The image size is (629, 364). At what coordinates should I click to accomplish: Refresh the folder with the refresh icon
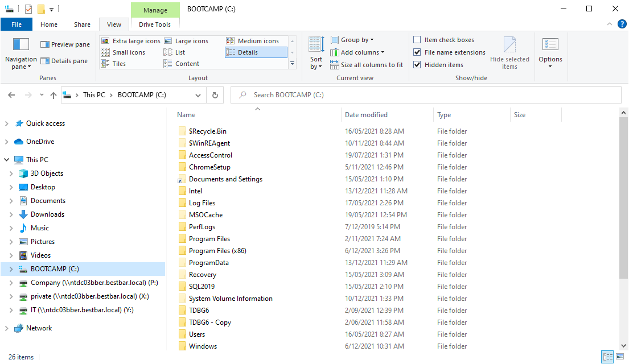[x=215, y=95]
